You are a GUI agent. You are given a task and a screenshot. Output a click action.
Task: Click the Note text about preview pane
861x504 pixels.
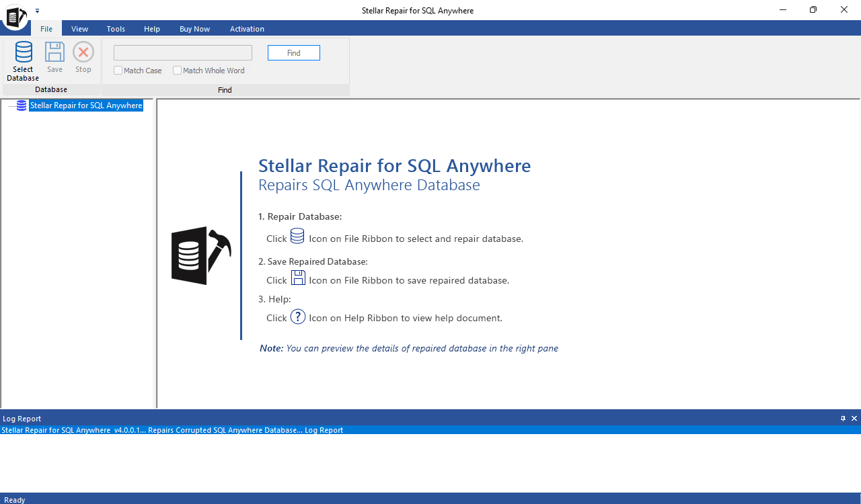(x=409, y=348)
